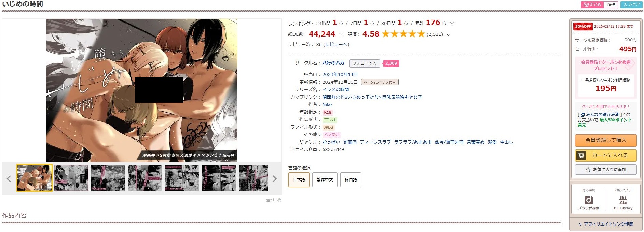The width and height of the screenshot is (644, 232).
Task: Click 会員登録して購入 purchase button
Action: [605, 140]
